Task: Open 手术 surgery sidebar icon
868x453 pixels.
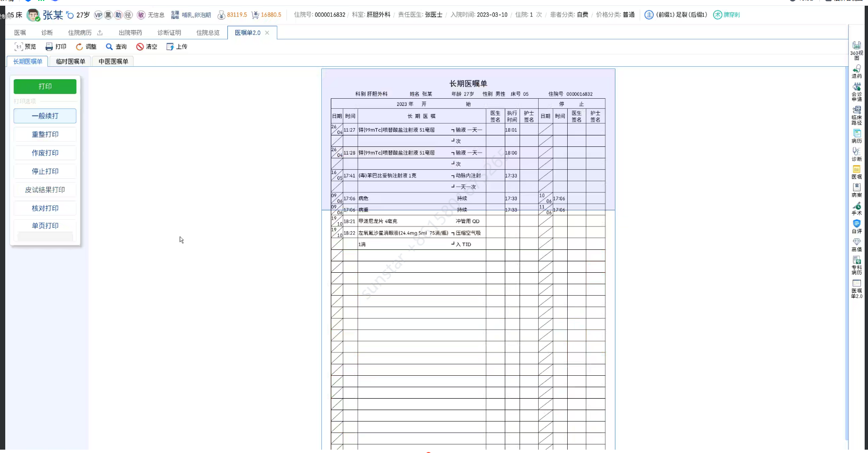Action: 857,208
